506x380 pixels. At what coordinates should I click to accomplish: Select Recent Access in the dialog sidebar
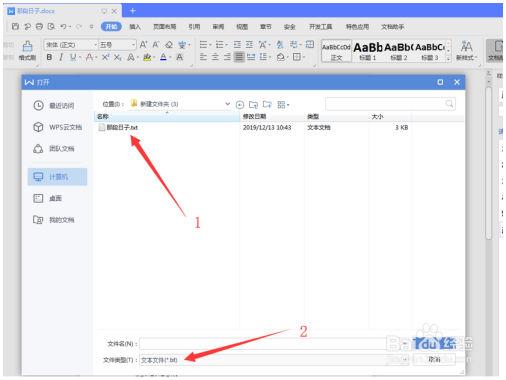(54, 105)
